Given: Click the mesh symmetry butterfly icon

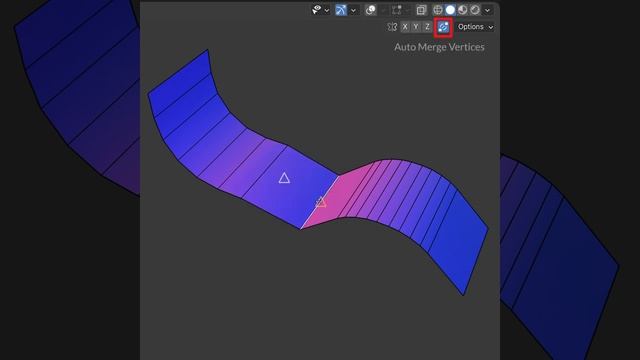Looking at the screenshot, I should (x=392, y=27).
